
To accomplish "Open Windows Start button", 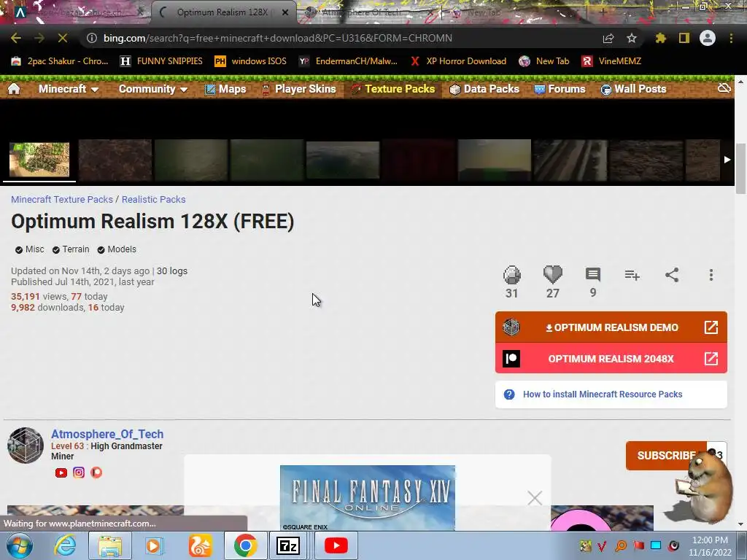I will pos(19,545).
